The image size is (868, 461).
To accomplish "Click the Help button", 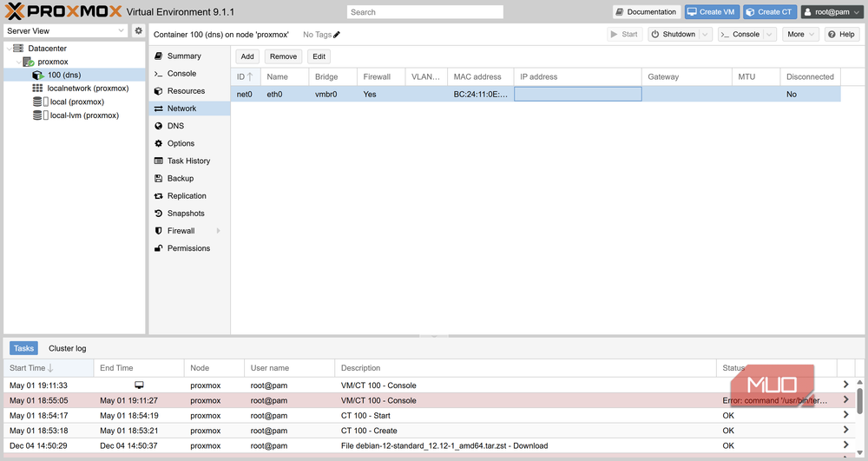I will click(x=842, y=35).
